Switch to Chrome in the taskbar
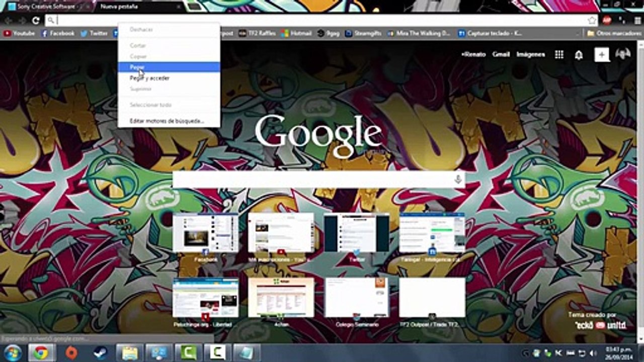 click(41, 353)
